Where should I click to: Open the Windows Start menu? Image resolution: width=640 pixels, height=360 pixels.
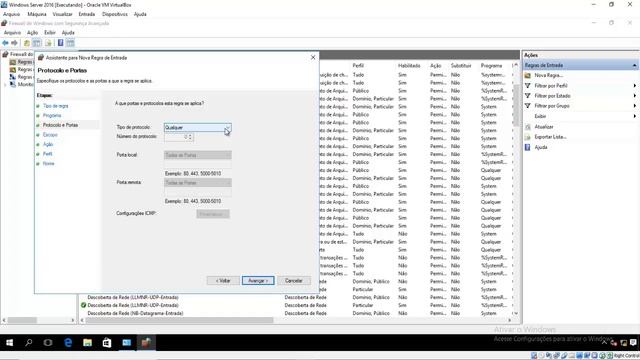coord(9,343)
